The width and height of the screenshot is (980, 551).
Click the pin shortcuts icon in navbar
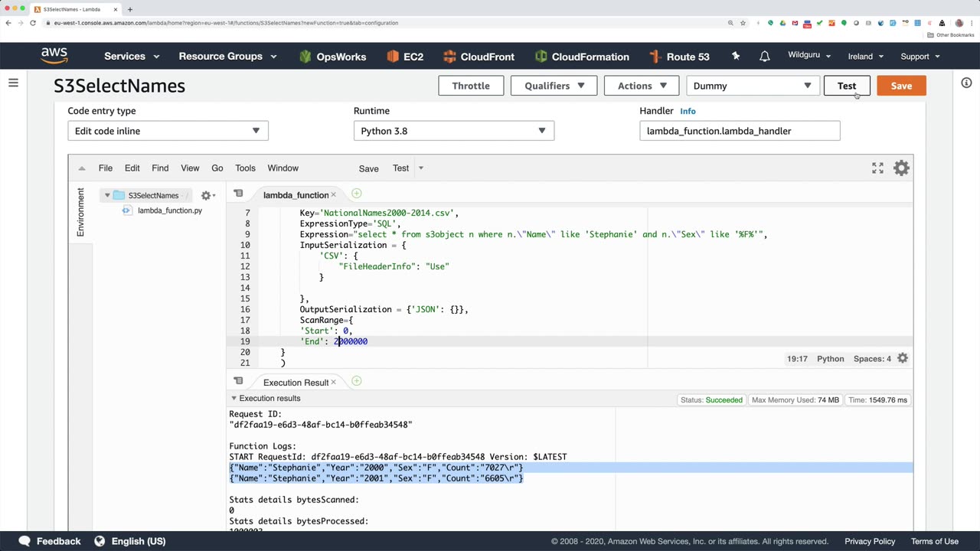(736, 57)
